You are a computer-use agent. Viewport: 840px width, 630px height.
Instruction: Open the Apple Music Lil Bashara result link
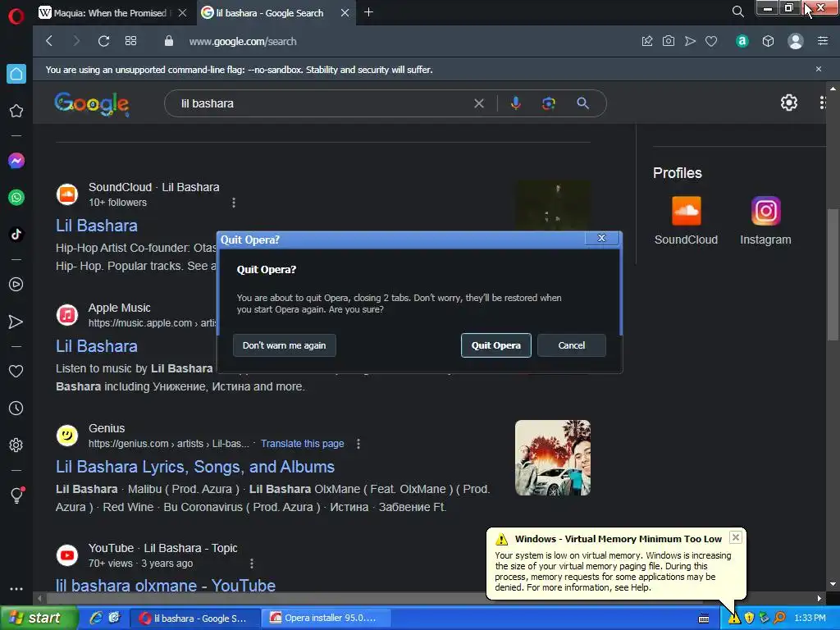[x=97, y=346]
